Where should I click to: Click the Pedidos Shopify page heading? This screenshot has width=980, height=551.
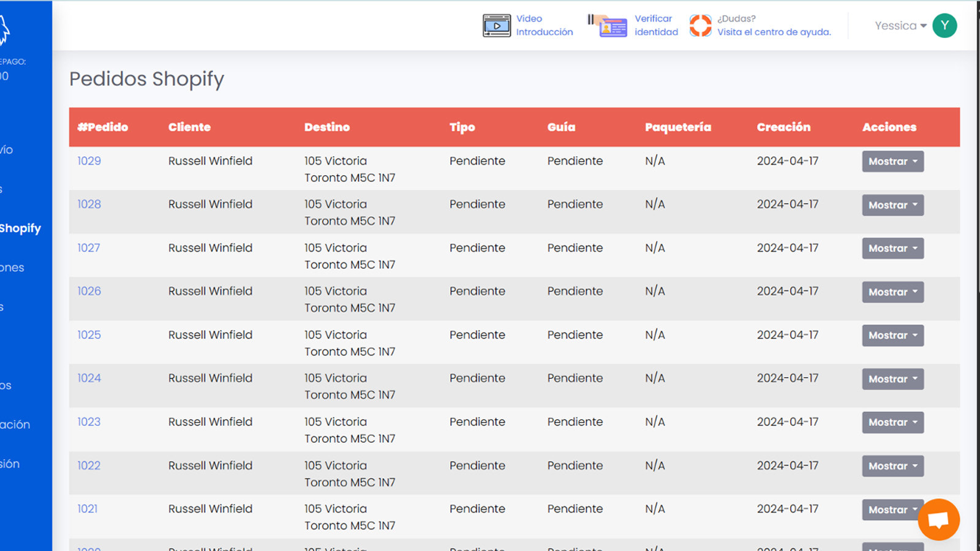point(146,79)
